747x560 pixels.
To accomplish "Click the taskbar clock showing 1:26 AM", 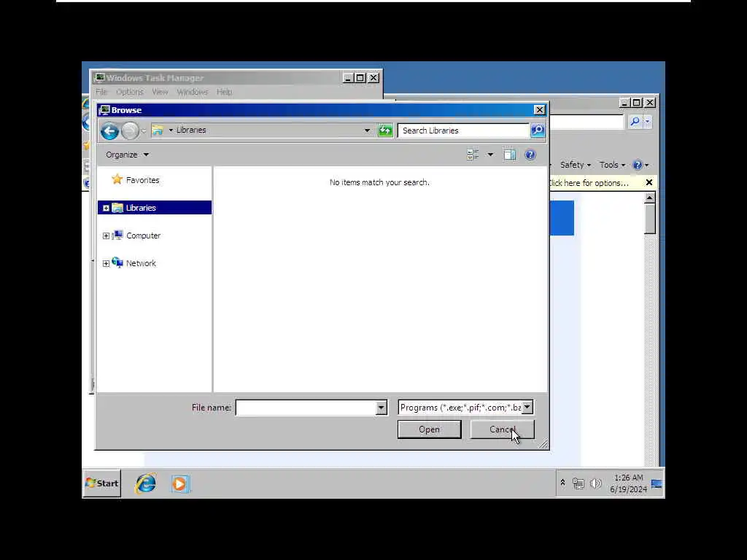I will tap(628, 483).
